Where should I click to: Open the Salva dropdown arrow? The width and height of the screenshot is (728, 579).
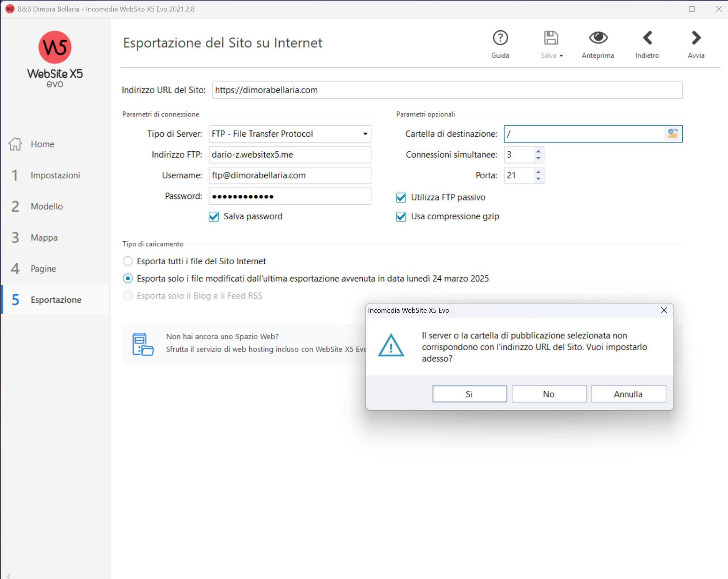[561, 56]
